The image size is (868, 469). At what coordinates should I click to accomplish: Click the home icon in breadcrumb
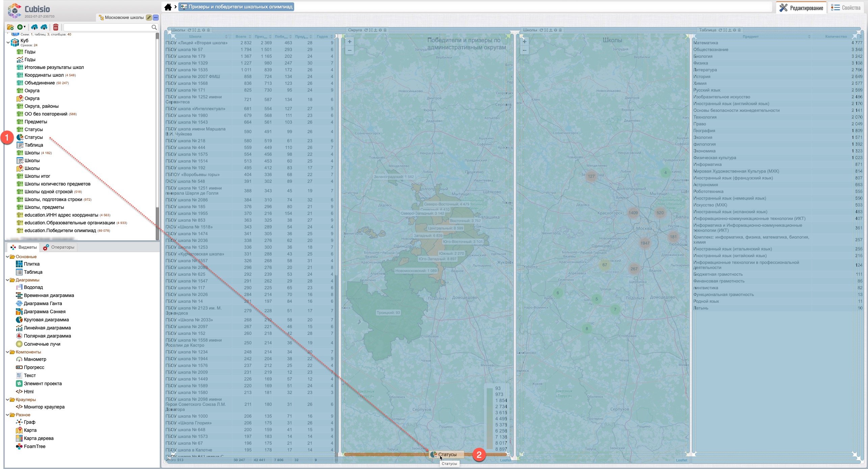tap(168, 7)
